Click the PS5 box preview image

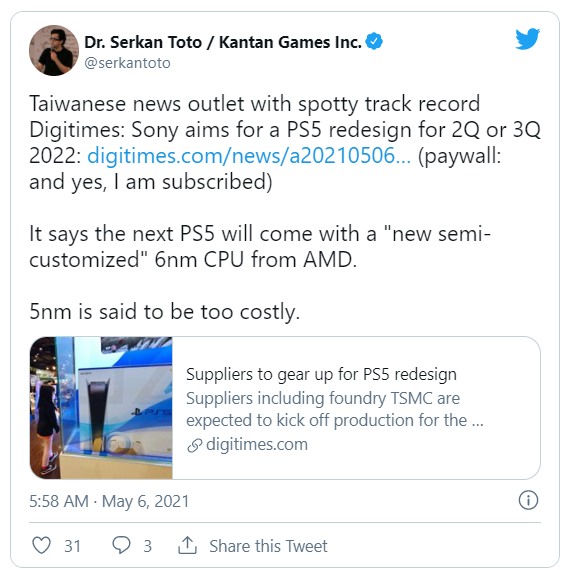point(101,408)
